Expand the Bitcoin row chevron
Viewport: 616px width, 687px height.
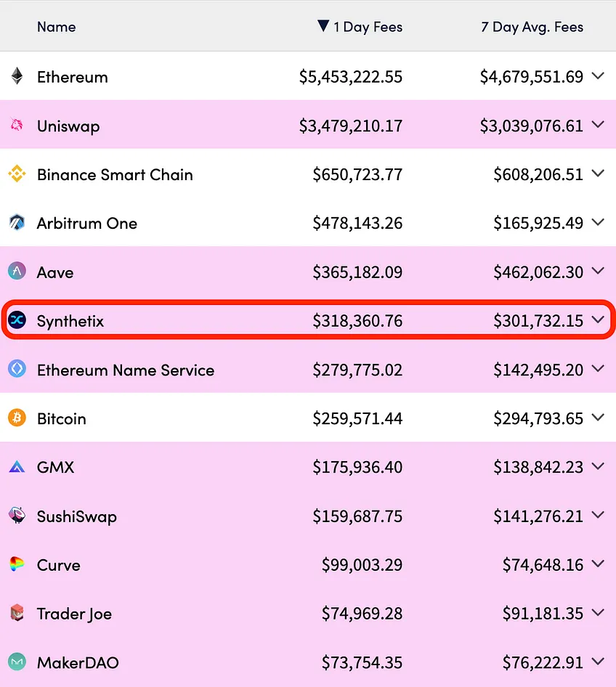pos(598,418)
